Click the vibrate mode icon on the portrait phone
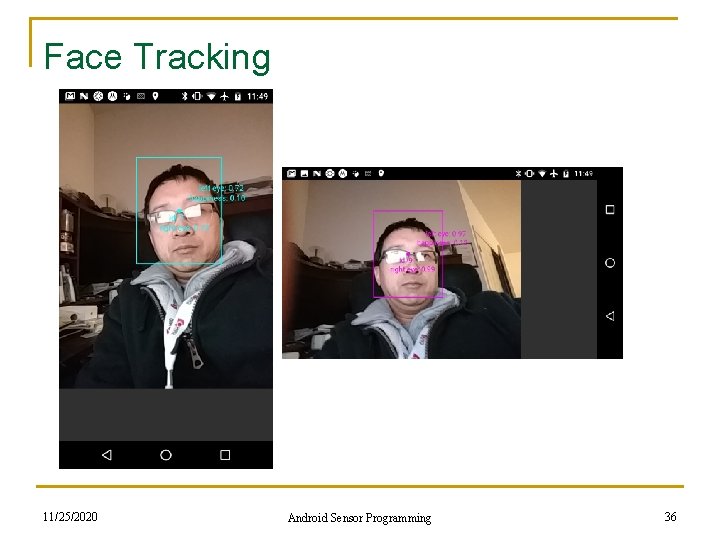 197,96
